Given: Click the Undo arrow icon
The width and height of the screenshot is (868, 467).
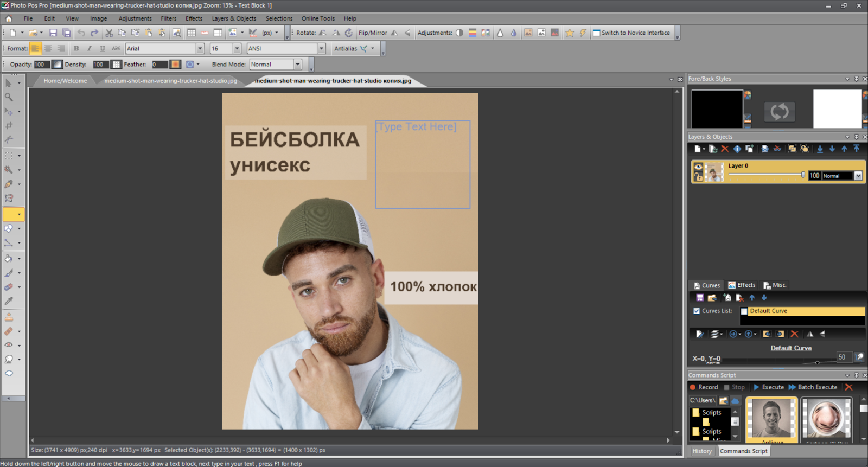Looking at the screenshot, I should (81, 33).
